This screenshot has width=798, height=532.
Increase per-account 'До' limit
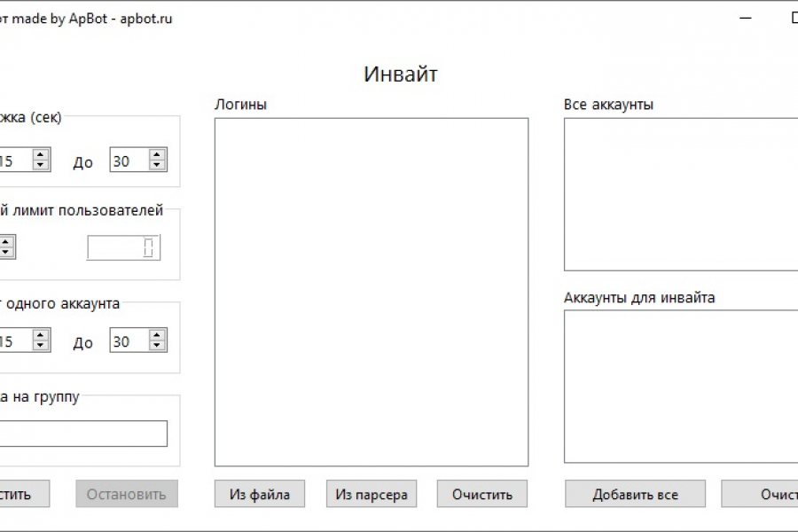coord(158,335)
